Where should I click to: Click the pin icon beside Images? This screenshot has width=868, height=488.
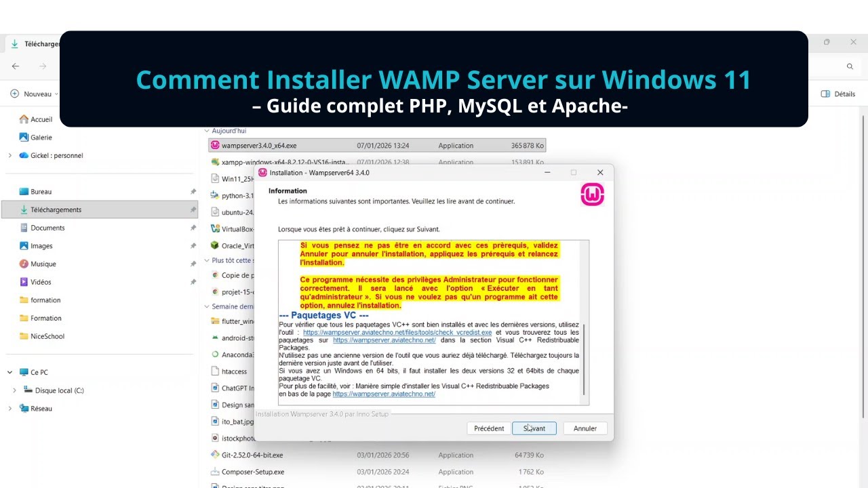point(193,246)
